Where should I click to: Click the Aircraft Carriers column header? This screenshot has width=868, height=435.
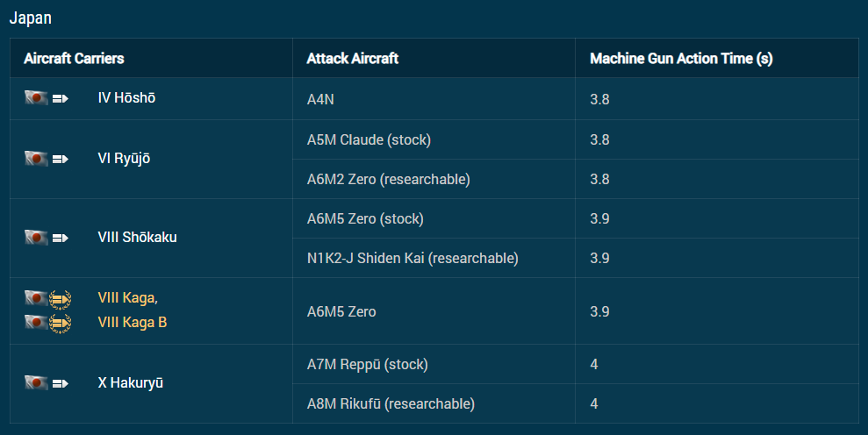coord(74,59)
